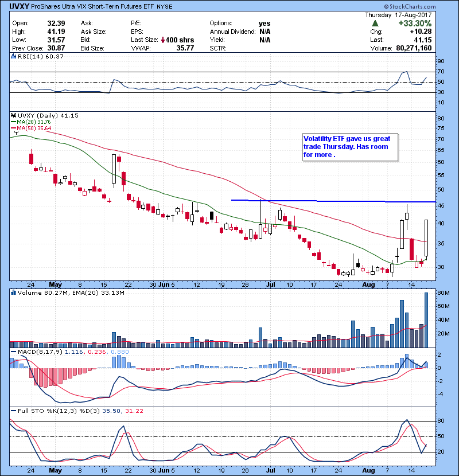
Task: Click the red down-arrow beside Last Size
Action: (x=163, y=40)
